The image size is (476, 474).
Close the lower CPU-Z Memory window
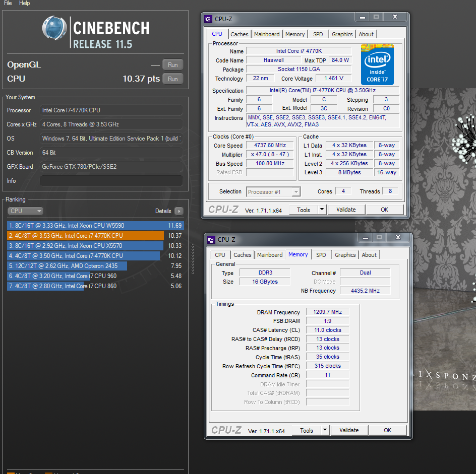(x=398, y=237)
